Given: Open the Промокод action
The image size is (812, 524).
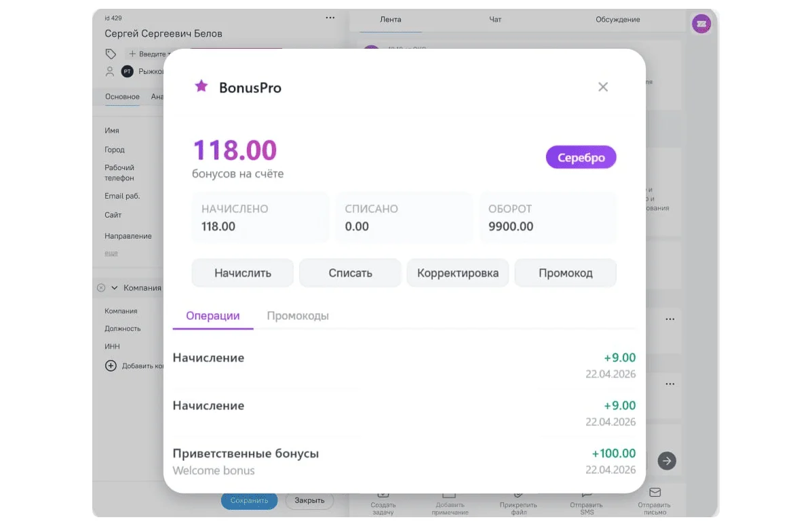Looking at the screenshot, I should [x=566, y=273].
